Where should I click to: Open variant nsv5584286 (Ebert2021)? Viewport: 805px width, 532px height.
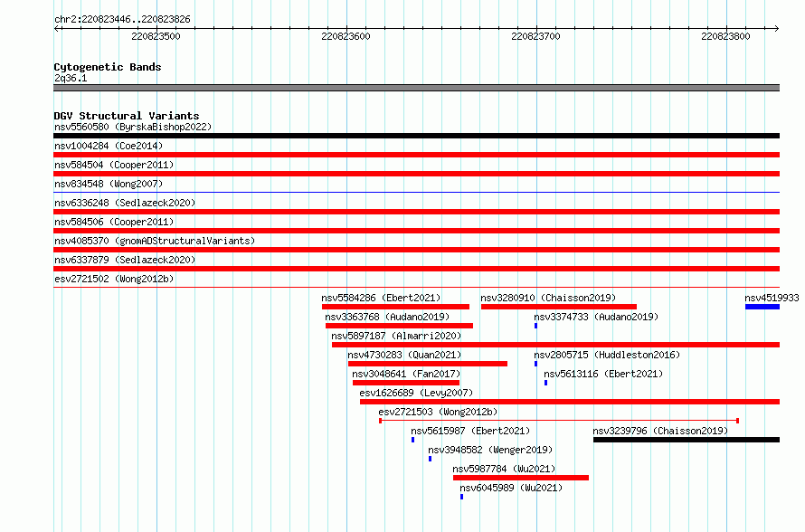381,298
